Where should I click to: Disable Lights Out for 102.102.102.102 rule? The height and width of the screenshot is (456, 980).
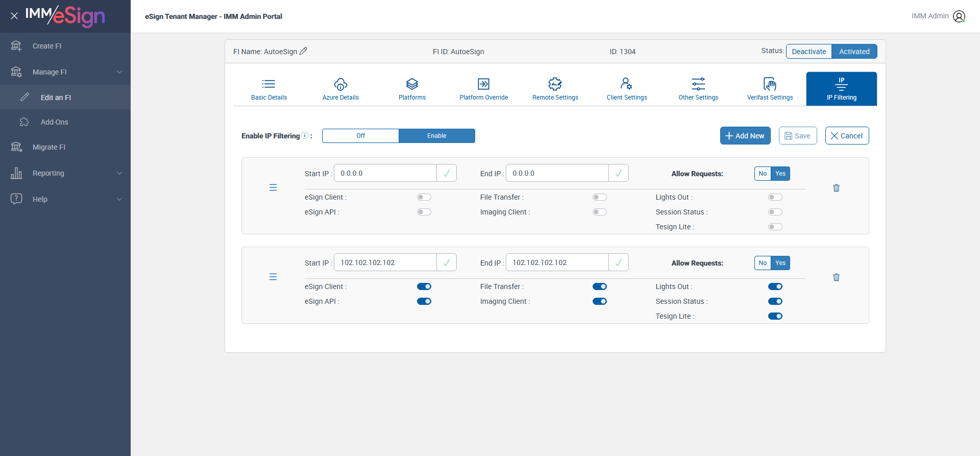point(775,286)
